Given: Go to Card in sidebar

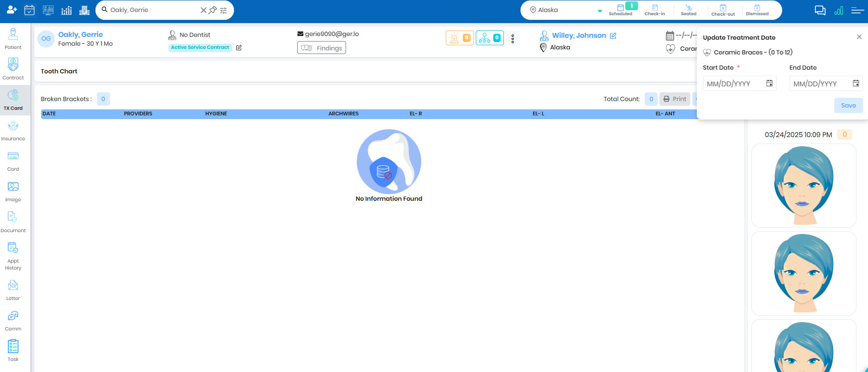Looking at the screenshot, I should point(13,161).
